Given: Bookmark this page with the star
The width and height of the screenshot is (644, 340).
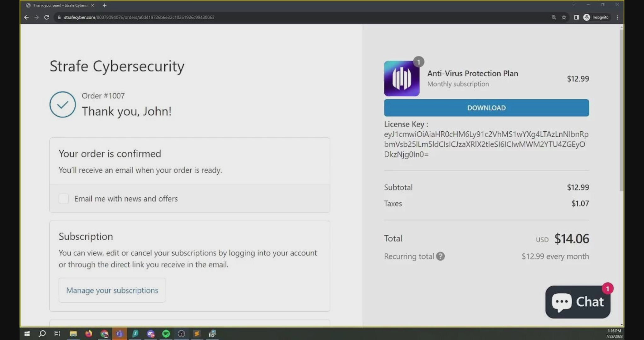Looking at the screenshot, I should click(564, 17).
